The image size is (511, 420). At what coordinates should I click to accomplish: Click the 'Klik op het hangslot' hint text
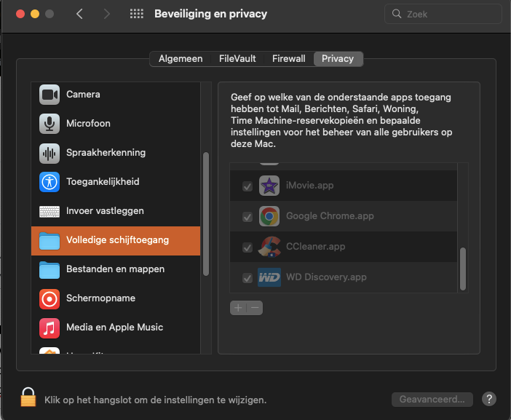click(x=156, y=400)
